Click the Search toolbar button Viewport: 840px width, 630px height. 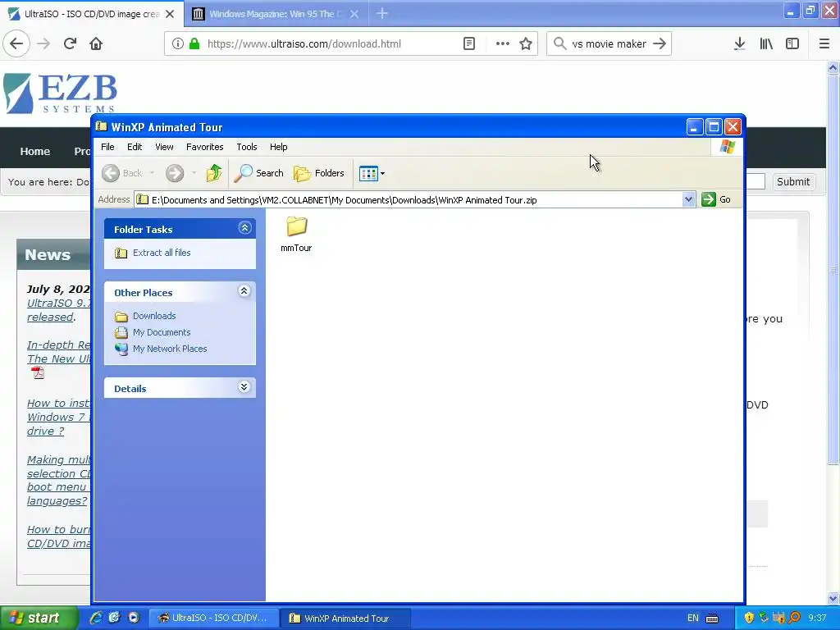(259, 173)
